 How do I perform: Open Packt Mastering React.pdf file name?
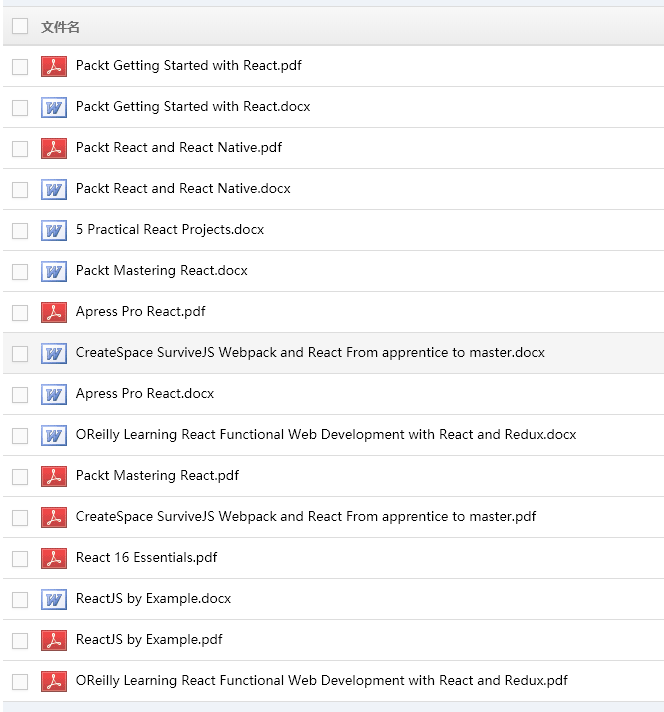(157, 476)
